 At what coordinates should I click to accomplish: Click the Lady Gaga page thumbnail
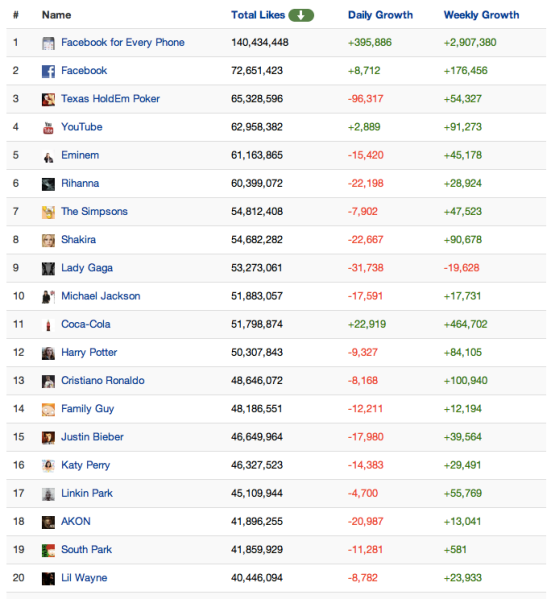pyautogui.click(x=48, y=269)
